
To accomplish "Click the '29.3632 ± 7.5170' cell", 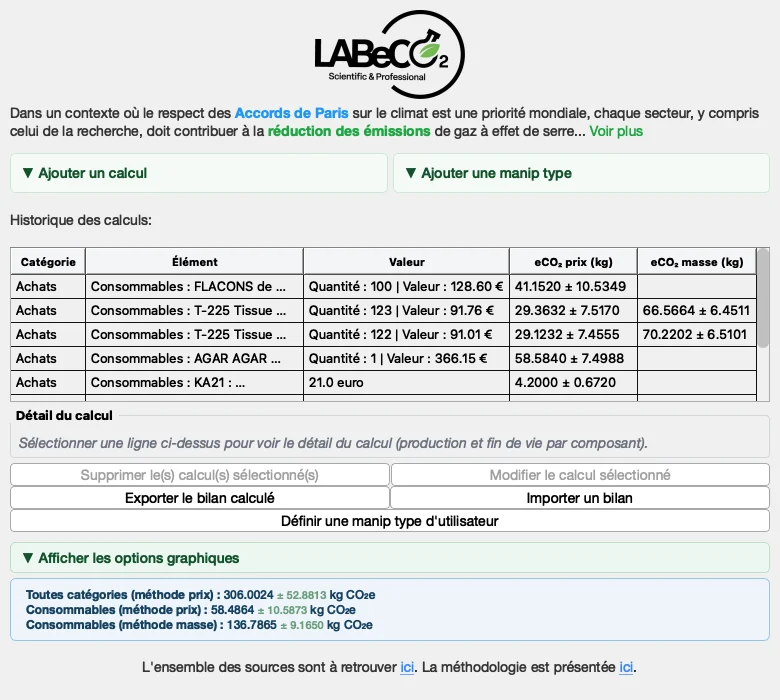I will (x=573, y=310).
